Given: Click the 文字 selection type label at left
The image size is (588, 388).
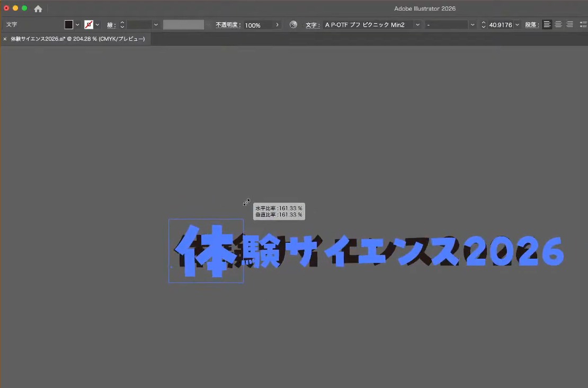Looking at the screenshot, I should tap(12, 24).
